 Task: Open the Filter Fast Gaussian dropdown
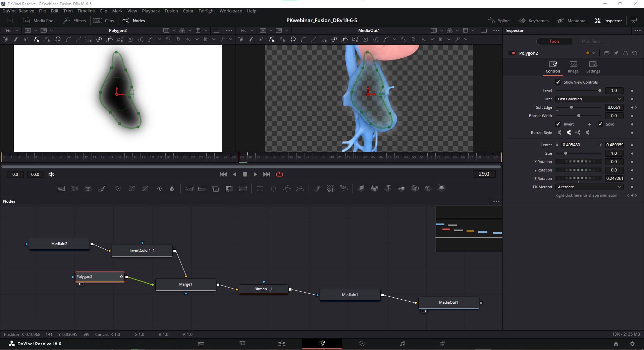pyautogui.click(x=589, y=99)
